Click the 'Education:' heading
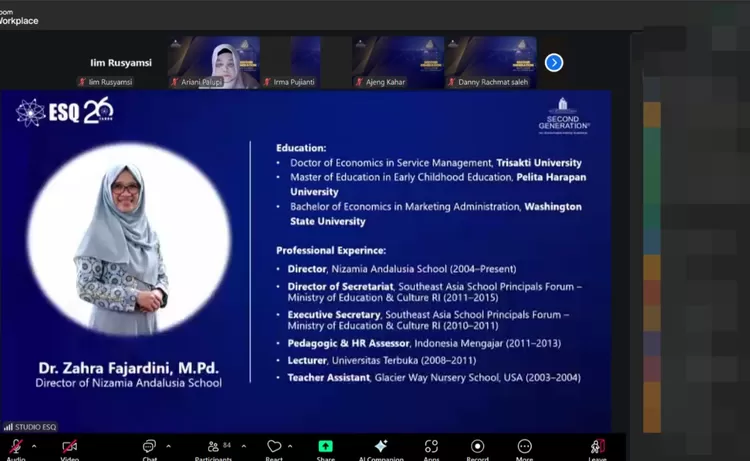Screen dimensions: 750x461 point(301,148)
